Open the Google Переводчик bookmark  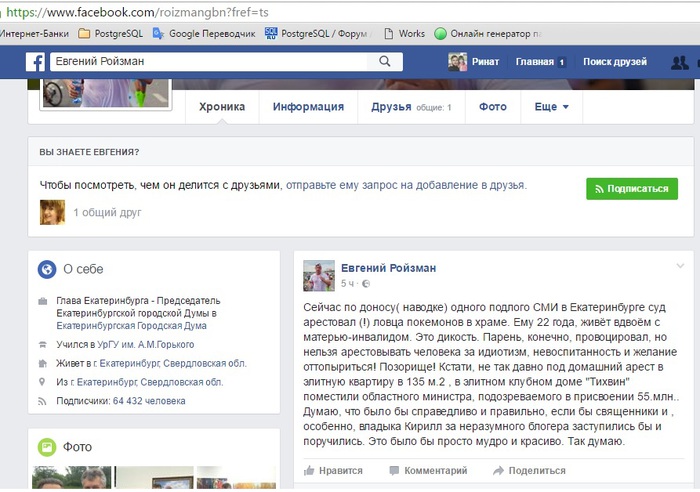pyautogui.click(x=204, y=33)
